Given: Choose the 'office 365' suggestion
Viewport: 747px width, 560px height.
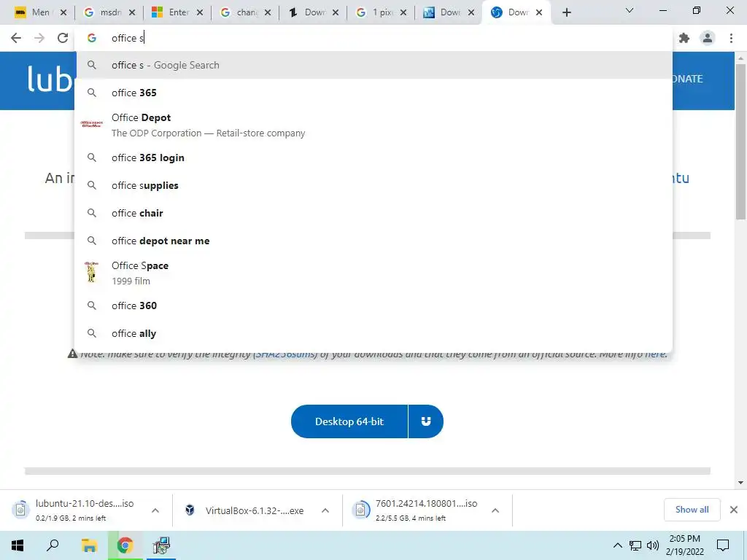Looking at the screenshot, I should click(x=373, y=93).
